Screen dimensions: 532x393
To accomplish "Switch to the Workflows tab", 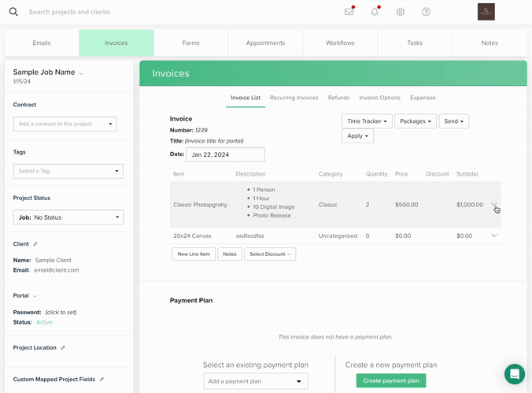I will point(340,43).
